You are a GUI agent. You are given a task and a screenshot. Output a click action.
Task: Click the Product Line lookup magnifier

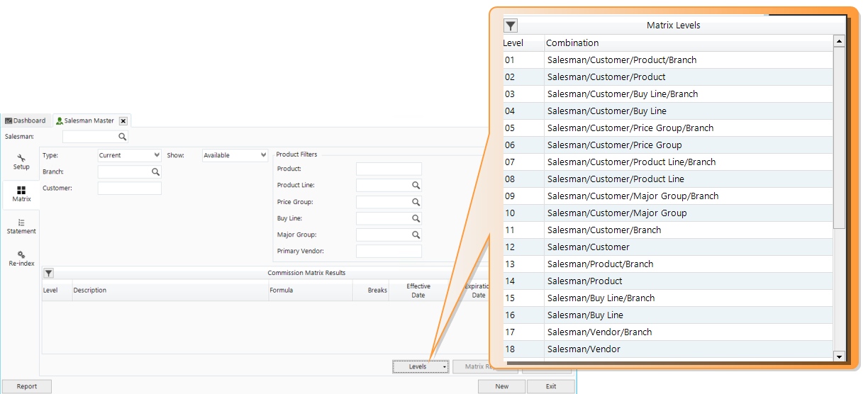click(416, 185)
